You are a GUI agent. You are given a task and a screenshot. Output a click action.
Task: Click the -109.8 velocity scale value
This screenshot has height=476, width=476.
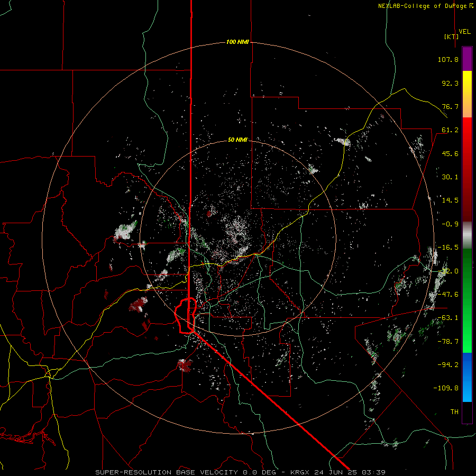pos(446,388)
